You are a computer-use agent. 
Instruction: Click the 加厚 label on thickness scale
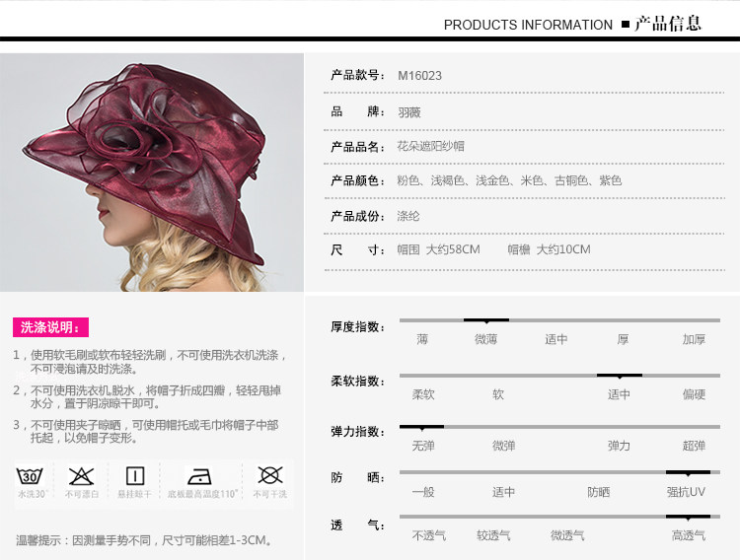(694, 339)
